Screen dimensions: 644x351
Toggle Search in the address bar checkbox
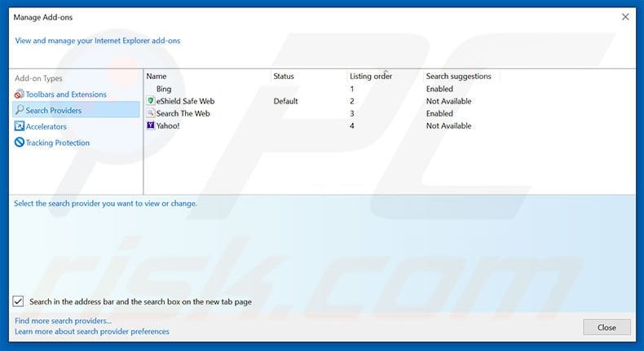coord(18,301)
